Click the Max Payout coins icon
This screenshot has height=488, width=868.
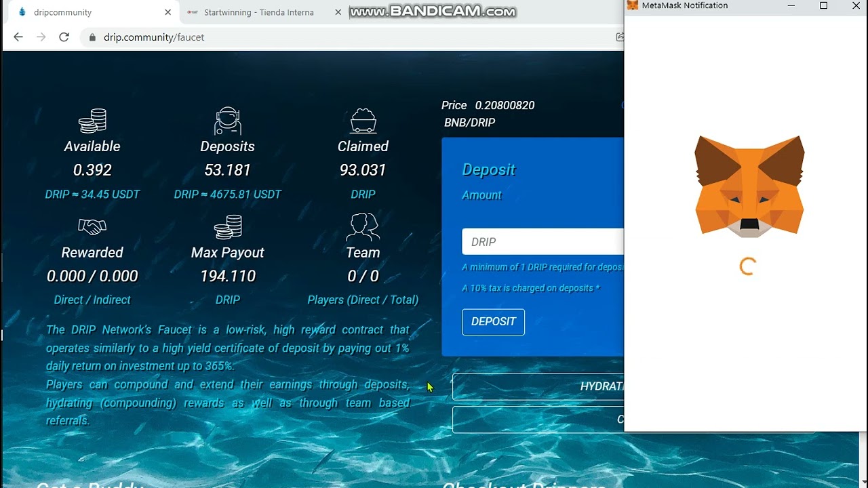pos(228,227)
